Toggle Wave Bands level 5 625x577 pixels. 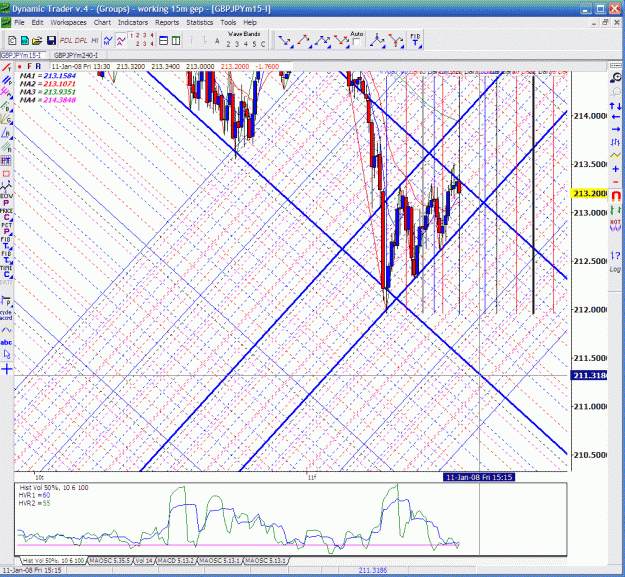tap(254, 44)
